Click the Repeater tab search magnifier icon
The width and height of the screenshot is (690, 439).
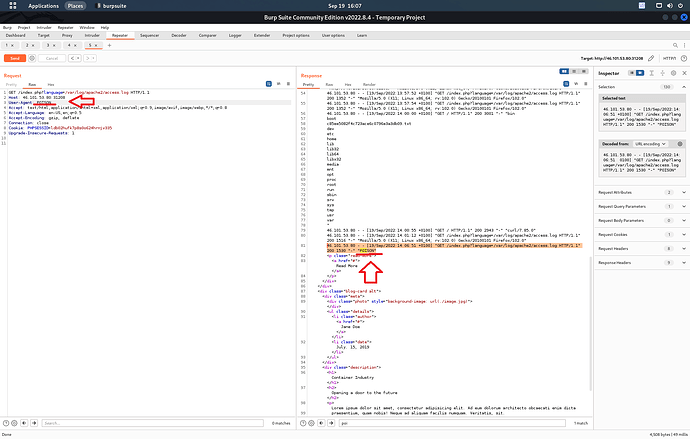tap(675, 45)
